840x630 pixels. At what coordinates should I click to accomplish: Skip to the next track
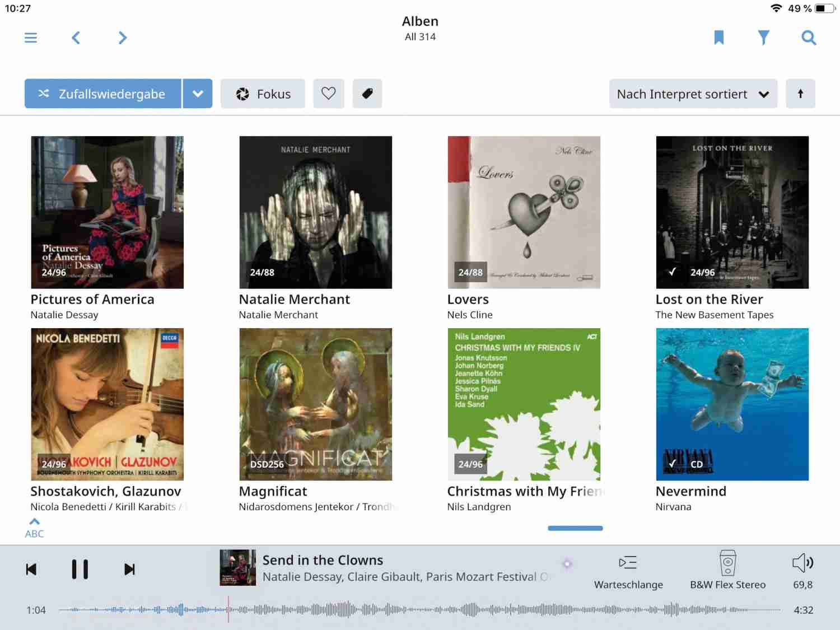[x=129, y=570]
